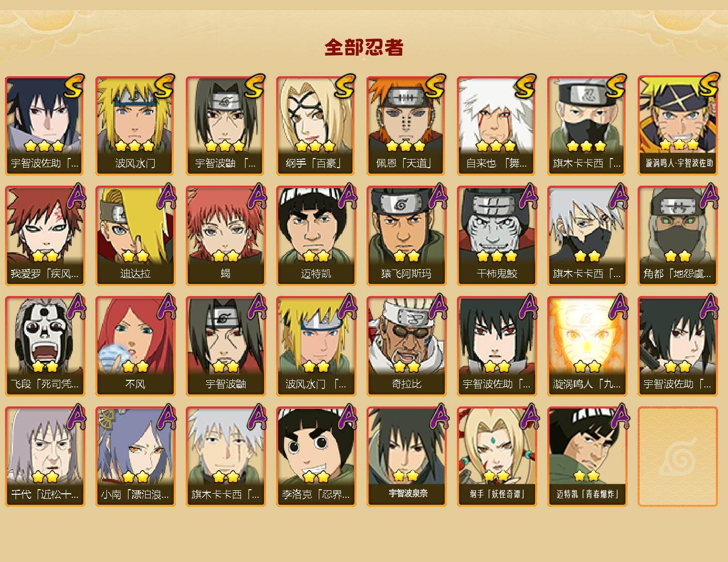The image size is (728, 562).
Task: Click the empty Konoha-leaf card slot
Action: pyautogui.click(x=677, y=457)
